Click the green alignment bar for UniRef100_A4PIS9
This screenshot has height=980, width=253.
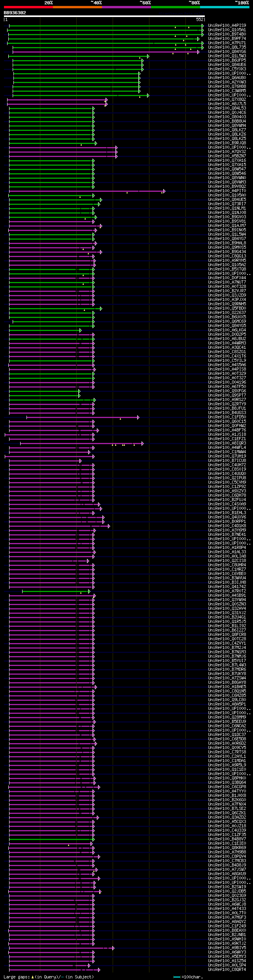click(106, 26)
